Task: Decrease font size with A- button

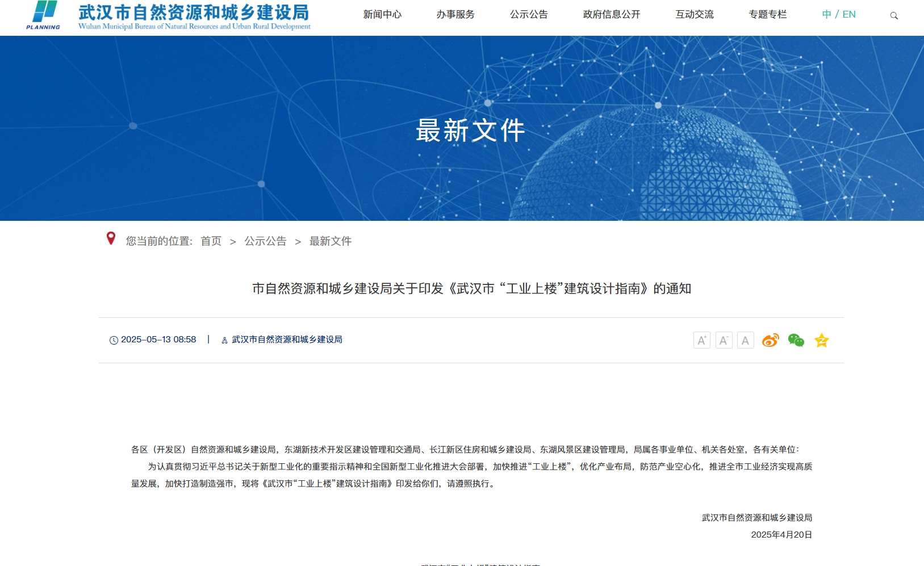Action: click(x=724, y=340)
